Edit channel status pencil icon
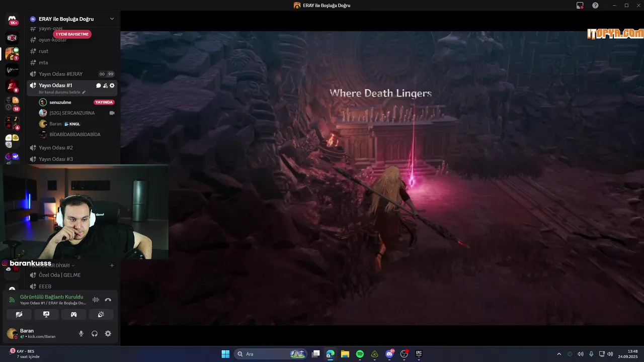The width and height of the screenshot is (644, 362). (x=84, y=93)
